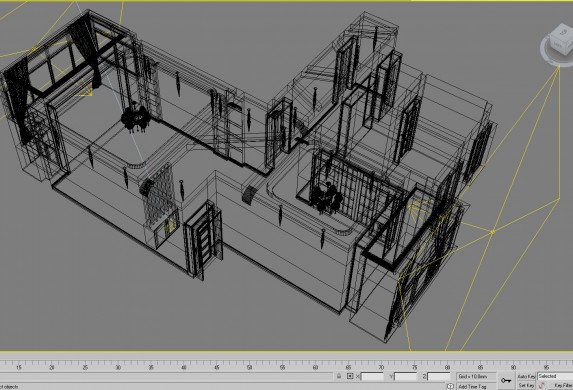This screenshot has width=573, height=390.
Task: Open the Selected key set dropdown
Action: click(555, 376)
